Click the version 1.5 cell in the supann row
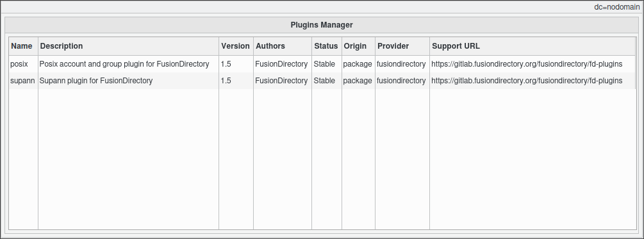 click(x=236, y=81)
